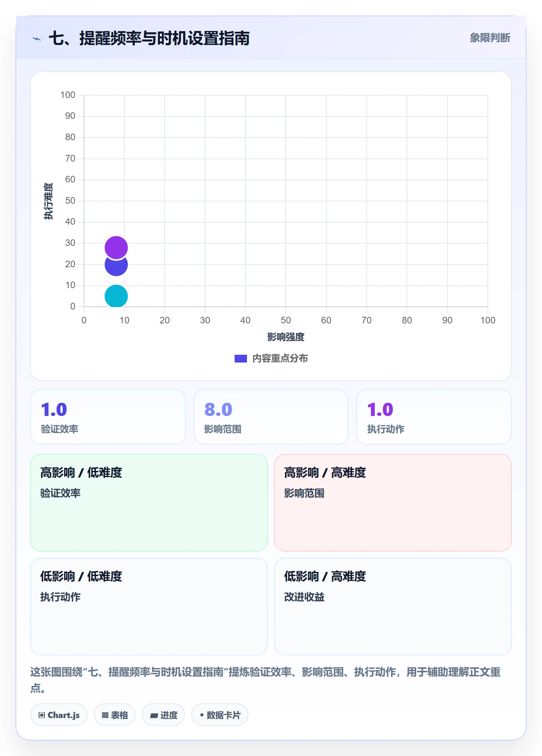Click the 进度 tag chip
Viewport: 542px width, 756px height.
(x=163, y=715)
